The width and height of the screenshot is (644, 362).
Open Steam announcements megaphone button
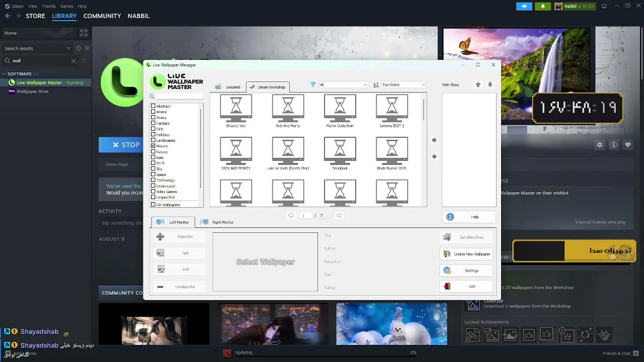click(x=524, y=7)
